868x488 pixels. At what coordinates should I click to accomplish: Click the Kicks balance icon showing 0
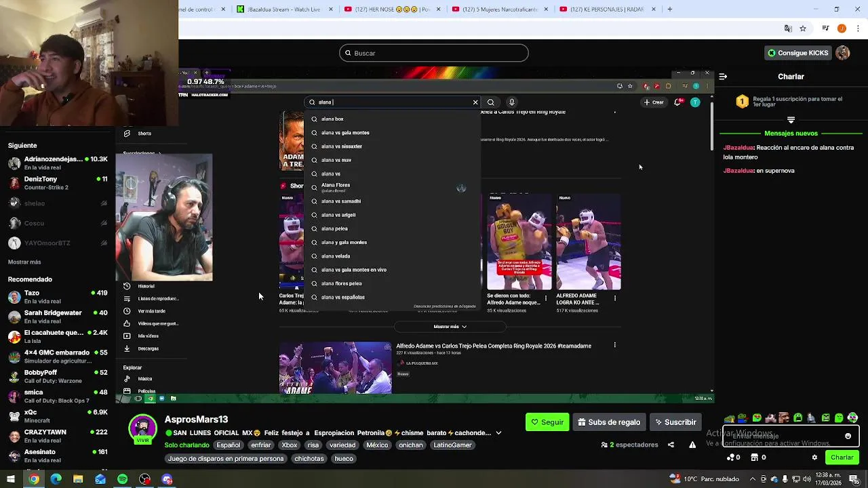(734, 457)
